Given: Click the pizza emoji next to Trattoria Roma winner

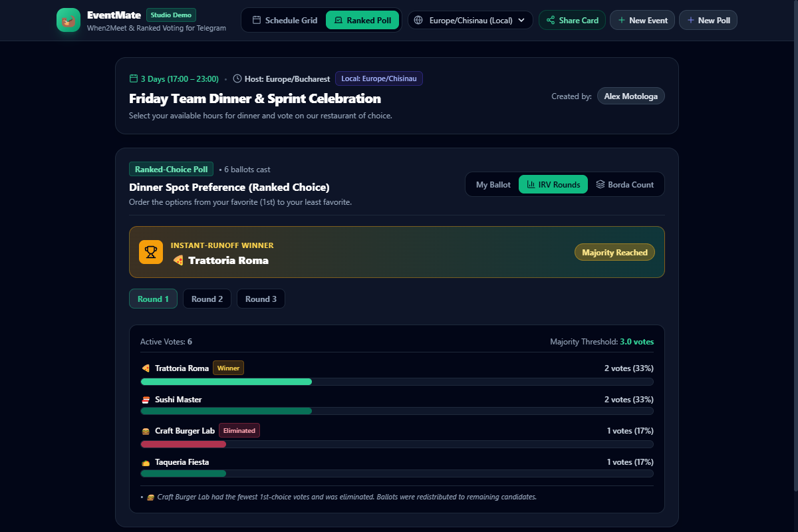Looking at the screenshot, I should pyautogui.click(x=178, y=261).
